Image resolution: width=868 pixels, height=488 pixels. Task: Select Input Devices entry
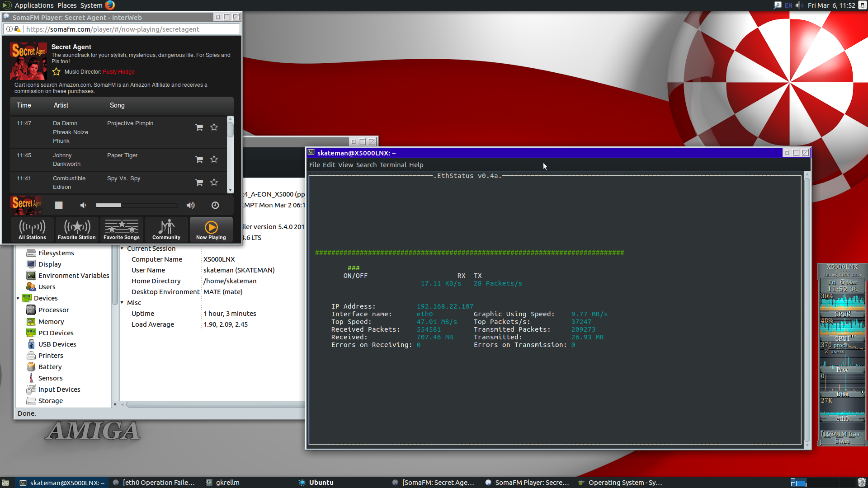click(x=59, y=389)
